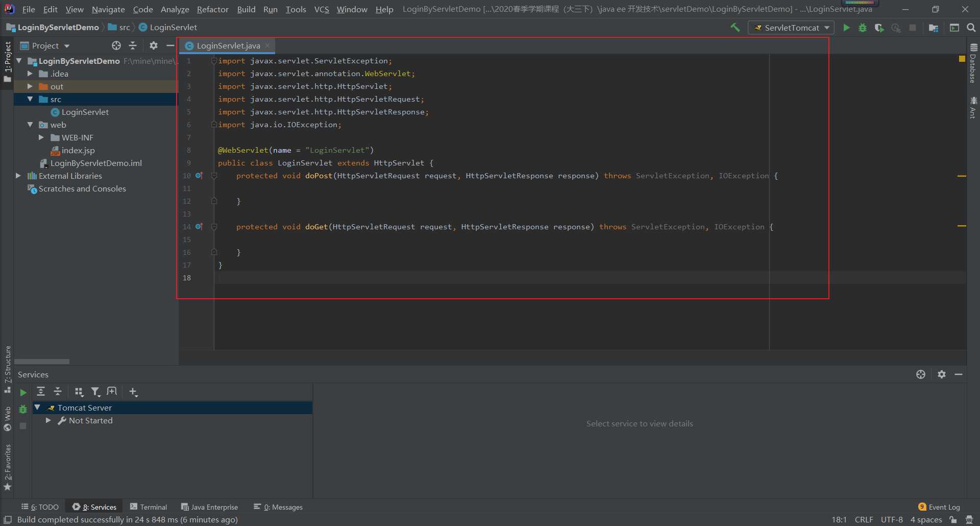Expand all services icon in Services toolbar

tap(41, 392)
